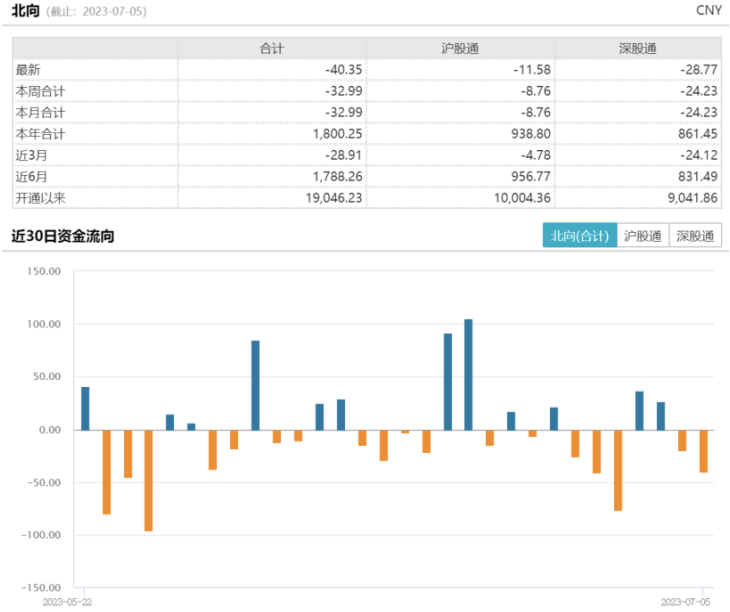Switch to the 沪股通 chart tab
This screenshot has height=612, width=730.
tap(643, 236)
